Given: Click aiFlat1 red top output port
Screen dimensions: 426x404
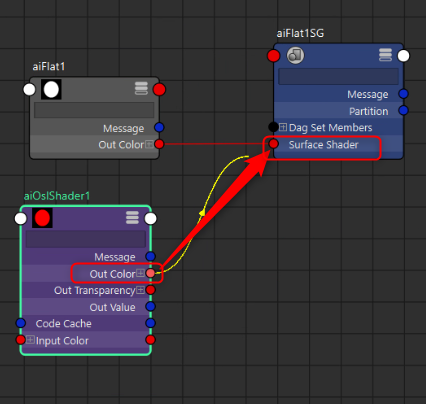Looking at the screenshot, I should click(x=159, y=89).
